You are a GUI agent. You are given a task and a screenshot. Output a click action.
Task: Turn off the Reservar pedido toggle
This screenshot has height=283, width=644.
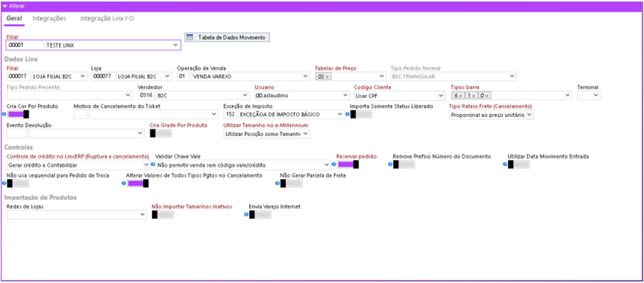click(x=348, y=164)
